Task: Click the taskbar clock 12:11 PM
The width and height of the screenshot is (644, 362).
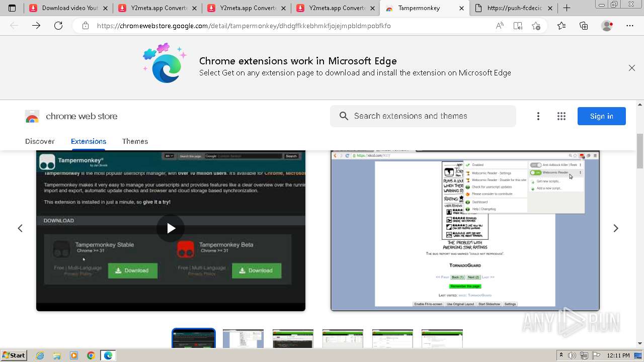Action: tap(618, 355)
